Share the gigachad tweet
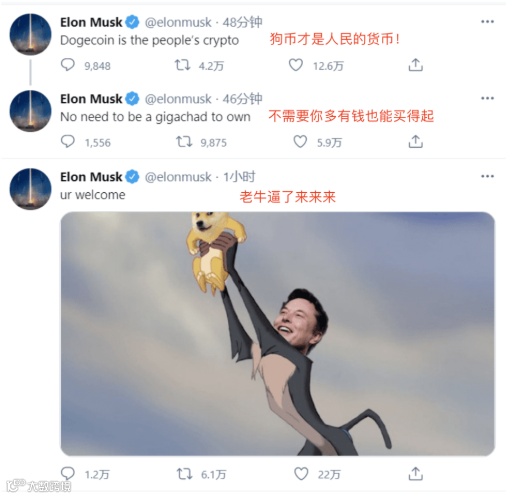 coord(415,142)
